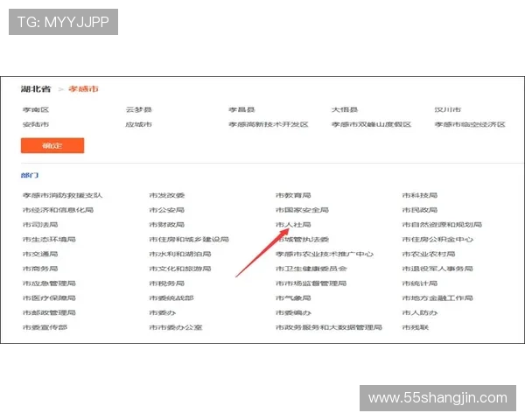Select 市民政局
This screenshot has width=525, height=420.
[x=420, y=210]
